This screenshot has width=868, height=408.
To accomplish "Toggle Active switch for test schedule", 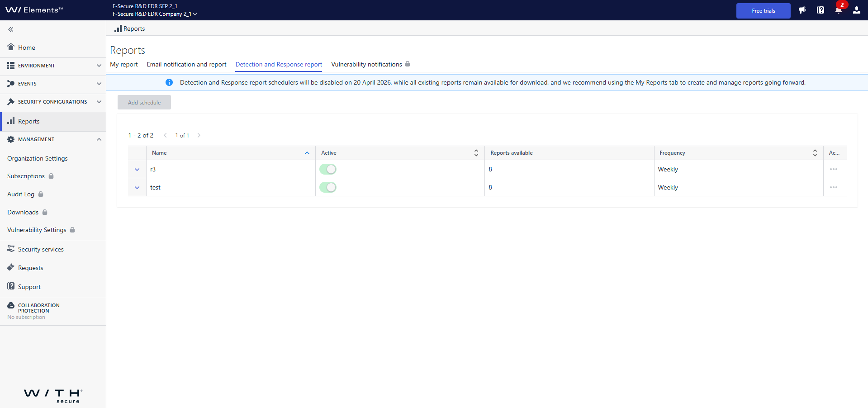I will tap(328, 187).
